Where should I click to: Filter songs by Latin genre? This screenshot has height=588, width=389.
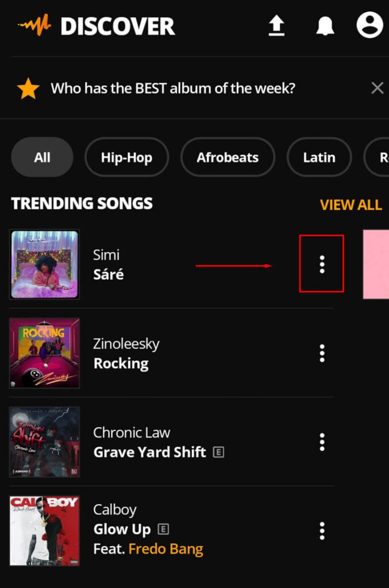319,157
